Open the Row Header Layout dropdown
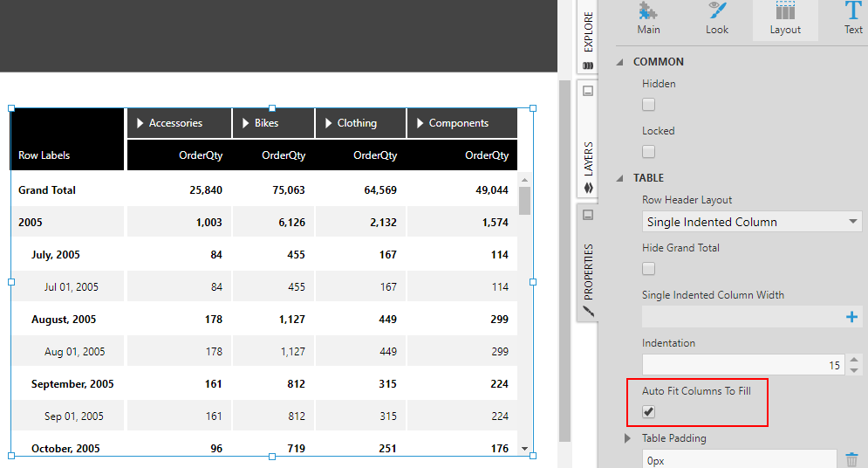Image resolution: width=868 pixels, height=468 pixels. 752,222
